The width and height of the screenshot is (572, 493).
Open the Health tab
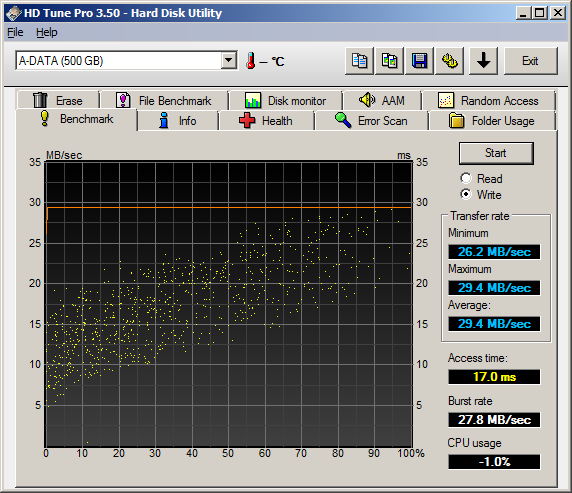click(x=266, y=121)
